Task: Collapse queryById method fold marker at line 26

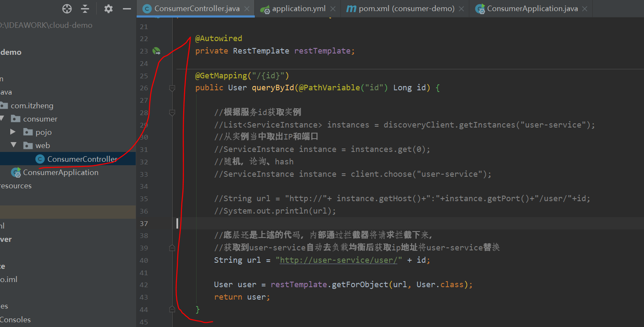Action: pyautogui.click(x=172, y=88)
